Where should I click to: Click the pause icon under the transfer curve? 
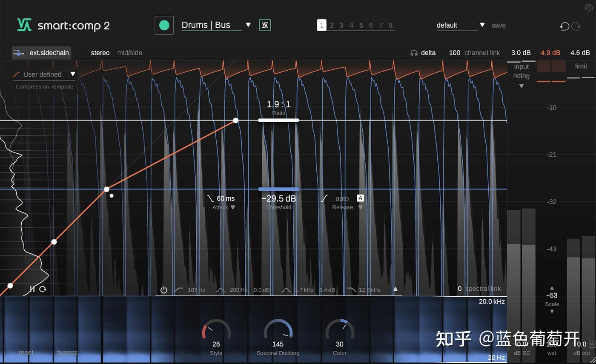(32, 289)
